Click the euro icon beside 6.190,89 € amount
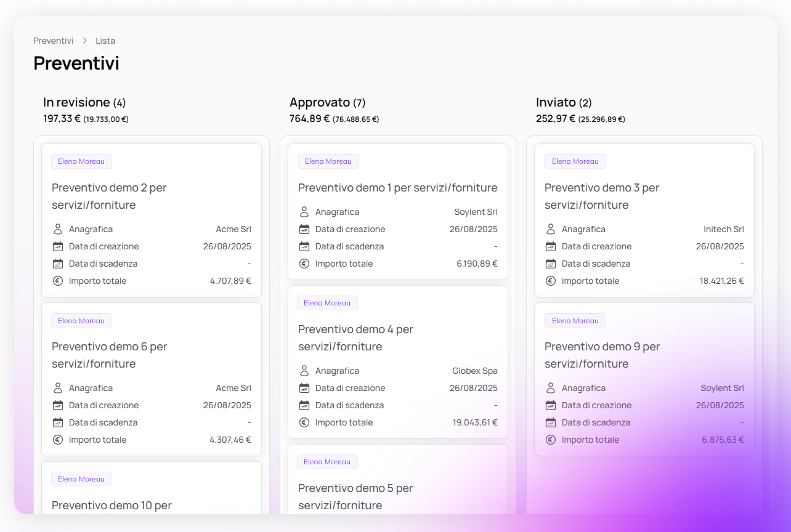This screenshot has width=791, height=532. (x=304, y=264)
